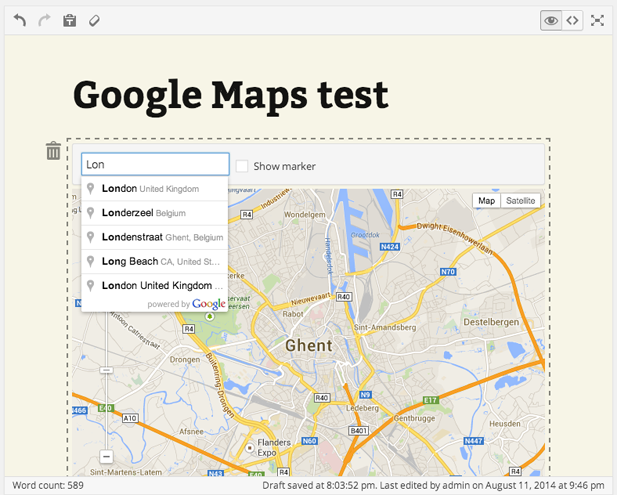Click the Rabot label on map

(293, 314)
